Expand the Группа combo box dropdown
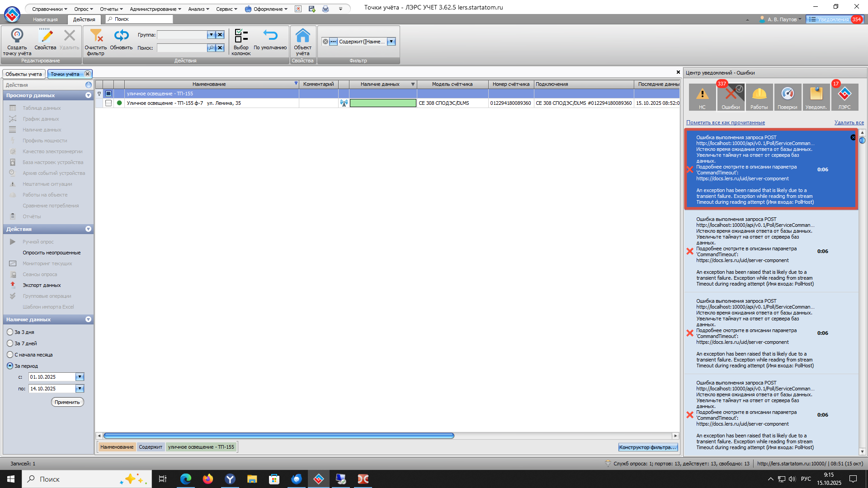This screenshot has width=868, height=488. 211,35
